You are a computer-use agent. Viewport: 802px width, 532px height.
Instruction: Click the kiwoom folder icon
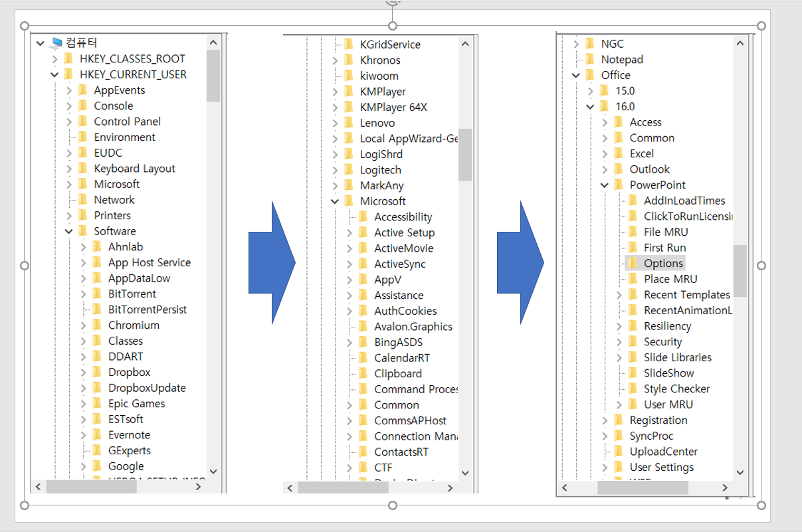pyautogui.click(x=349, y=76)
